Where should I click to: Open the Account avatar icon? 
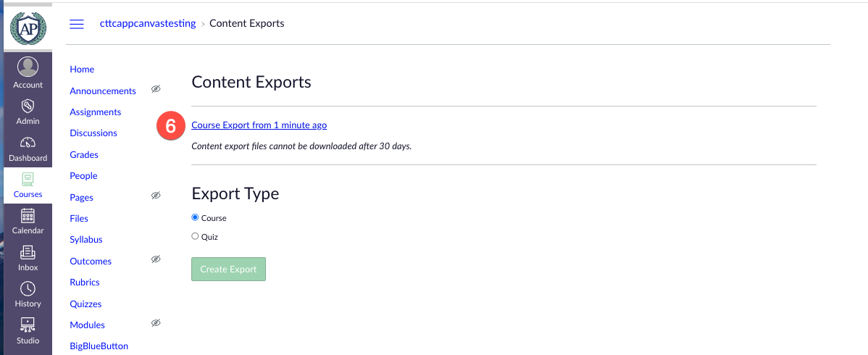[28, 67]
